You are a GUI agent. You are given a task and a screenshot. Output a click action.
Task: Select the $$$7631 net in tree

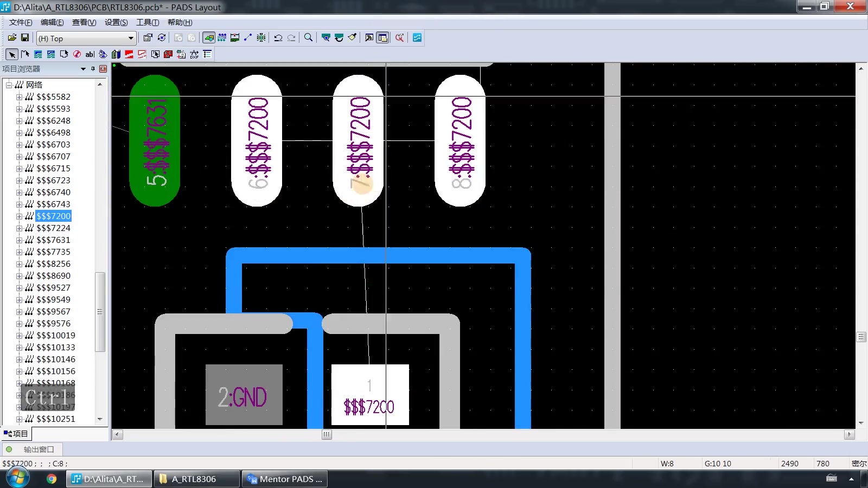tap(53, 240)
